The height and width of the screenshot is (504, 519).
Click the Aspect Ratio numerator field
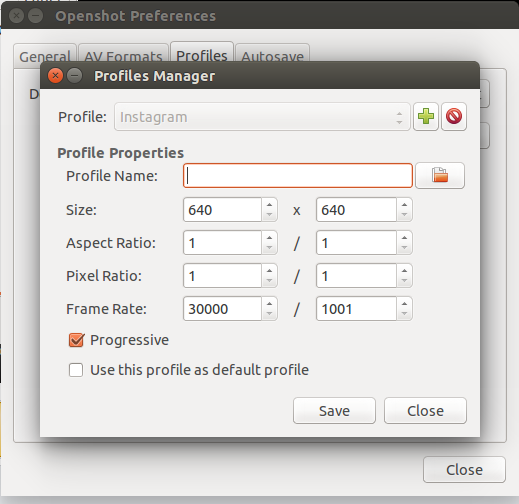(x=222, y=243)
